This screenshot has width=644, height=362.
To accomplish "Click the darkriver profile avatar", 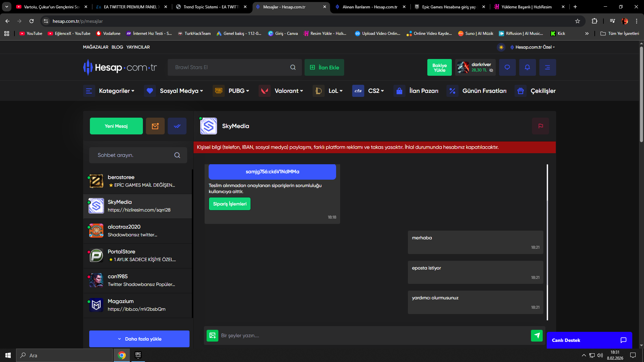I will point(463,67).
